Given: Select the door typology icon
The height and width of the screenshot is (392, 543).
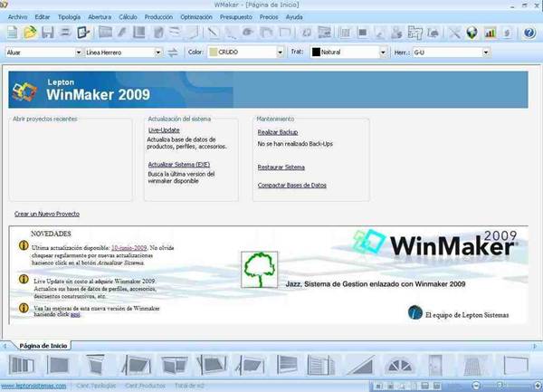Looking at the screenshot, I should point(435,365).
